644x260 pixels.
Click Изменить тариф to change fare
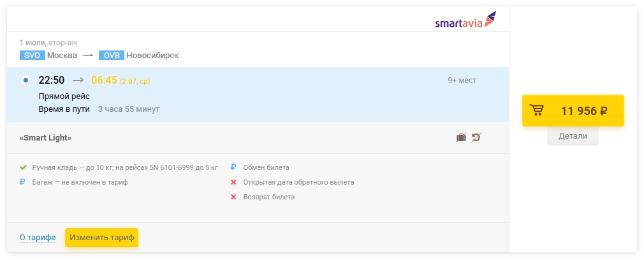point(102,238)
